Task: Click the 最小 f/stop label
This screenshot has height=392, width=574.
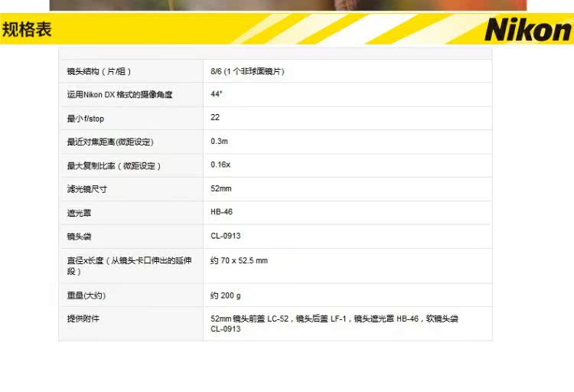Action: pyautogui.click(x=86, y=119)
